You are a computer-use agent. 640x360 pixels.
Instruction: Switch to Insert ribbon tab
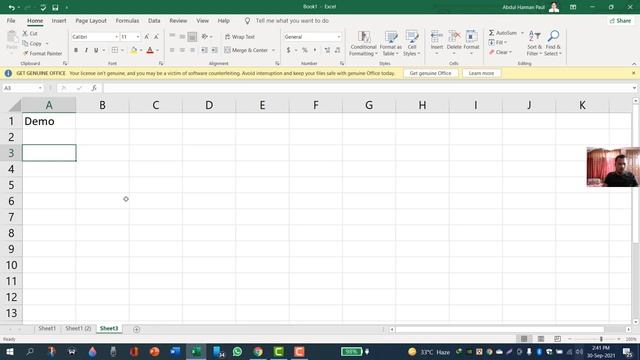point(59,20)
